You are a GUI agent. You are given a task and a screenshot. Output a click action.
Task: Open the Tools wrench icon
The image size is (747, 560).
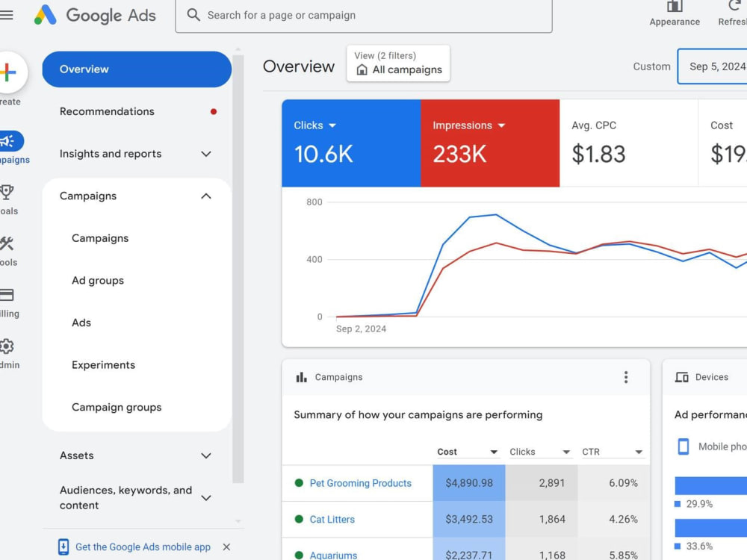(x=7, y=243)
